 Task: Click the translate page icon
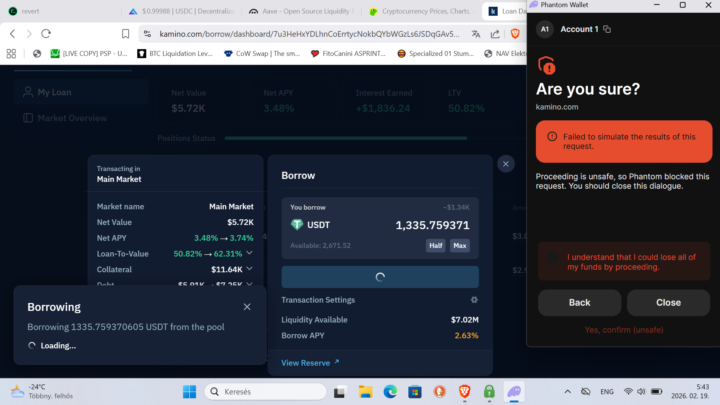pyautogui.click(x=476, y=34)
